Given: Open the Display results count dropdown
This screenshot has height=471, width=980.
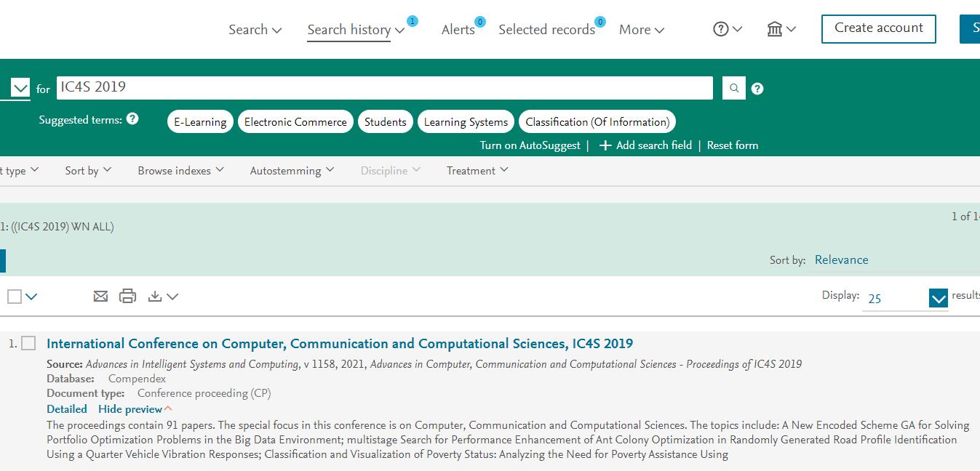Looking at the screenshot, I should pyautogui.click(x=938, y=298).
